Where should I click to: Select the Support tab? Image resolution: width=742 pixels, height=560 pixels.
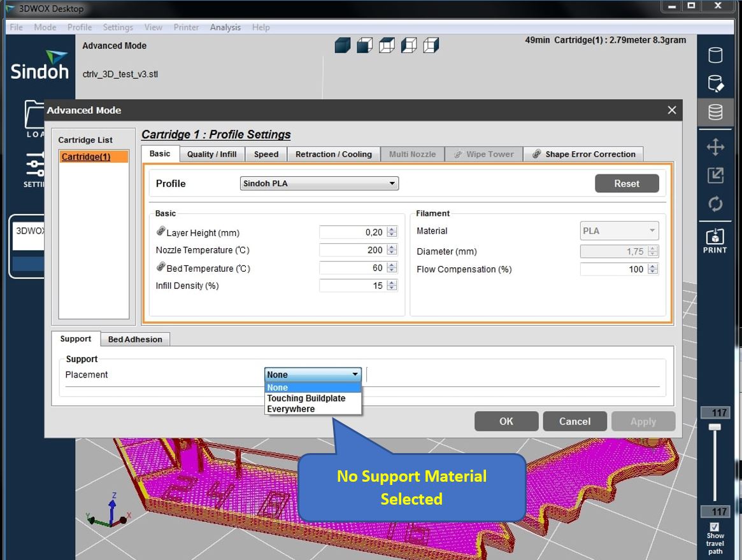76,339
